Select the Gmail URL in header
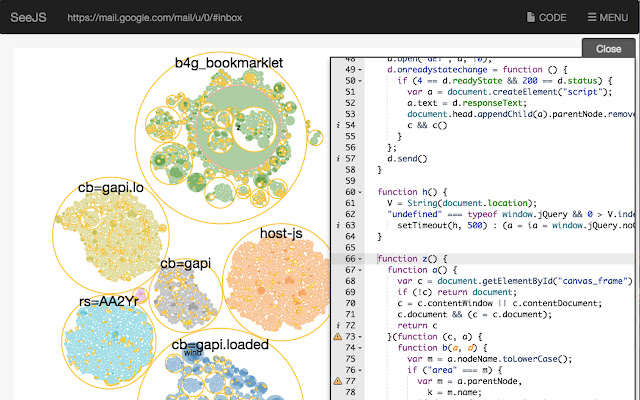Image resolution: width=640 pixels, height=400 pixels. pos(155,18)
